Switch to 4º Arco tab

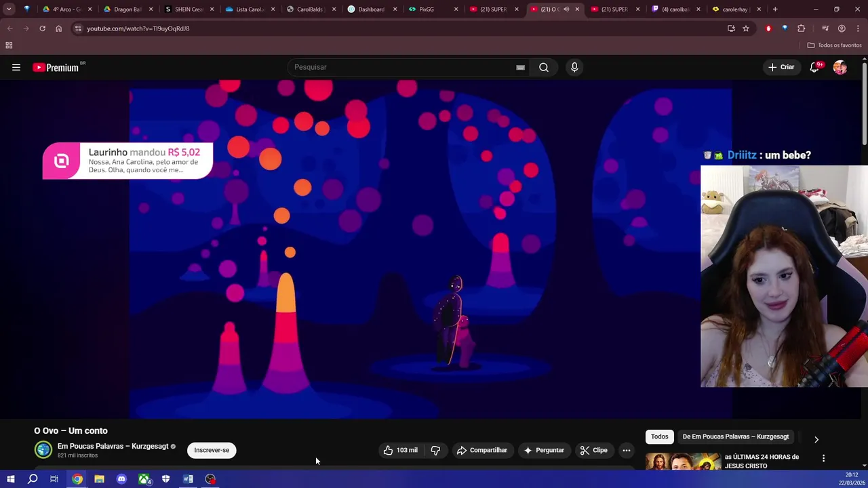click(x=66, y=9)
